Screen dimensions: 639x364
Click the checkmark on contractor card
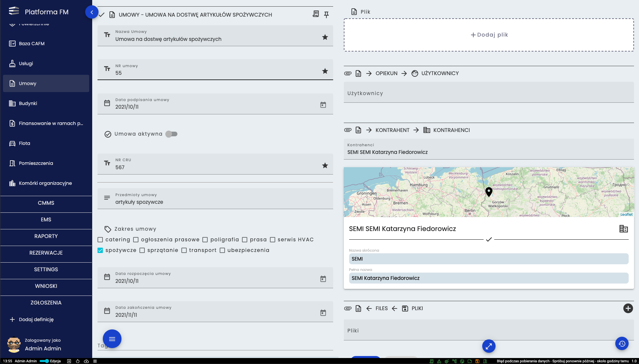pos(489,239)
